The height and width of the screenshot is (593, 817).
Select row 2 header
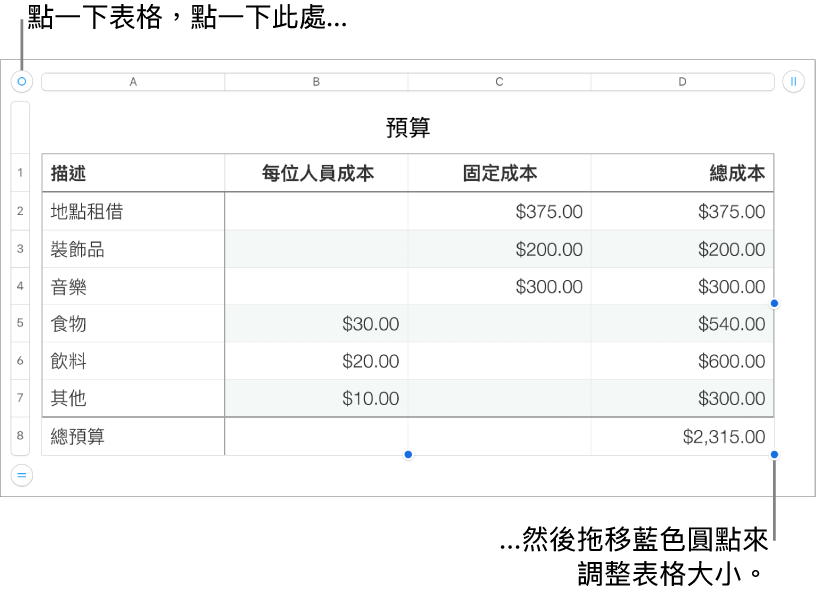[x=20, y=211]
